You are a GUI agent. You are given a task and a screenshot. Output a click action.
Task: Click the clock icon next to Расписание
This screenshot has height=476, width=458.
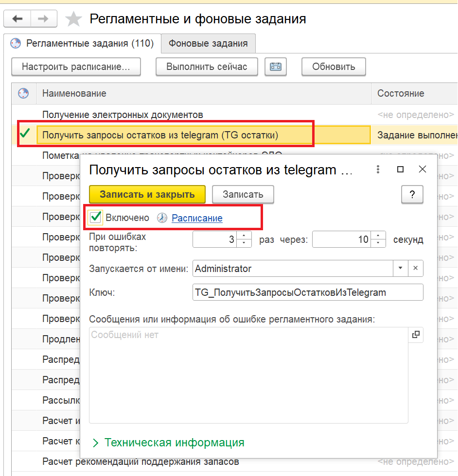162,218
